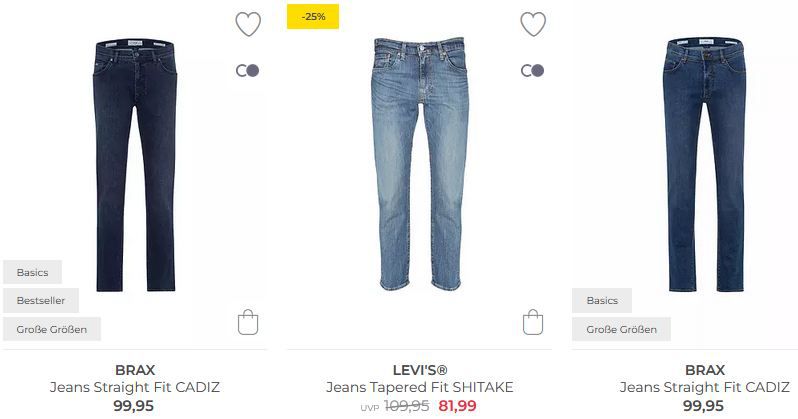This screenshot has height=419, width=798.
Task: Select Bestseller tag on first product
Action: click(41, 300)
